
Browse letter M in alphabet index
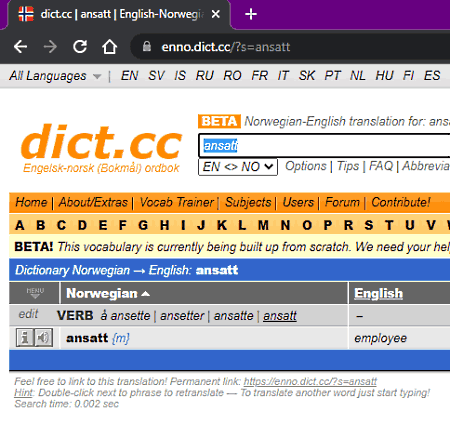[263, 226]
